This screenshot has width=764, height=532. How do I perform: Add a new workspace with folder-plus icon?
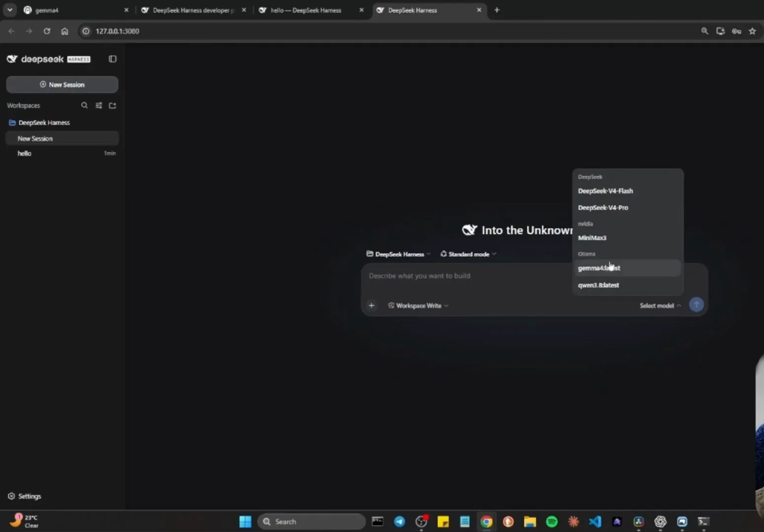coord(112,105)
